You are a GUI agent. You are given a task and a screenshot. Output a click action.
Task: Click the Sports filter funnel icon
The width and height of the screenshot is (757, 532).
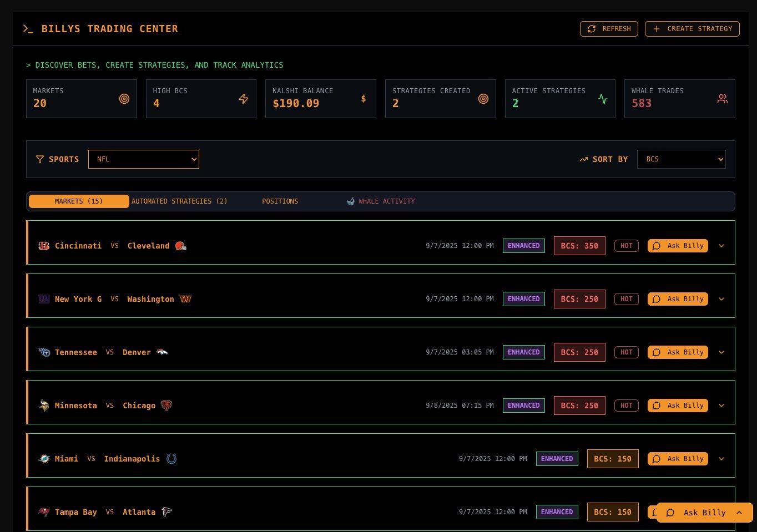click(40, 159)
